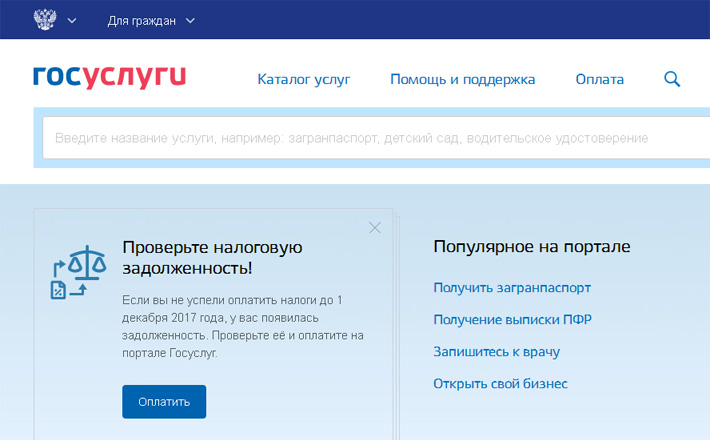Go home via the Госуслуги logo
710x440 pixels.
[x=109, y=78]
